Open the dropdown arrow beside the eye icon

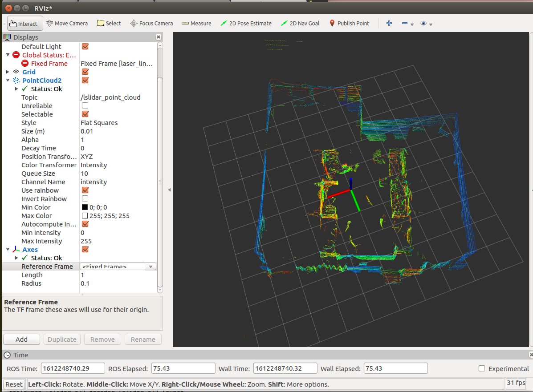coord(431,24)
